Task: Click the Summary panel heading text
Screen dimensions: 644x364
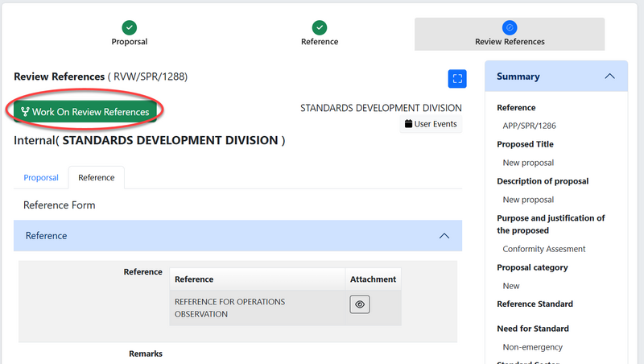Action: pyautogui.click(x=518, y=77)
